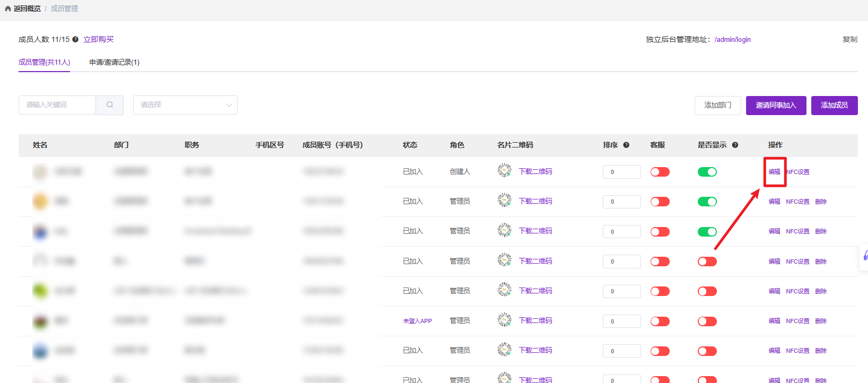868x383 pixels.
Task: Click the help icon next to 成员人数
Action: (75, 39)
